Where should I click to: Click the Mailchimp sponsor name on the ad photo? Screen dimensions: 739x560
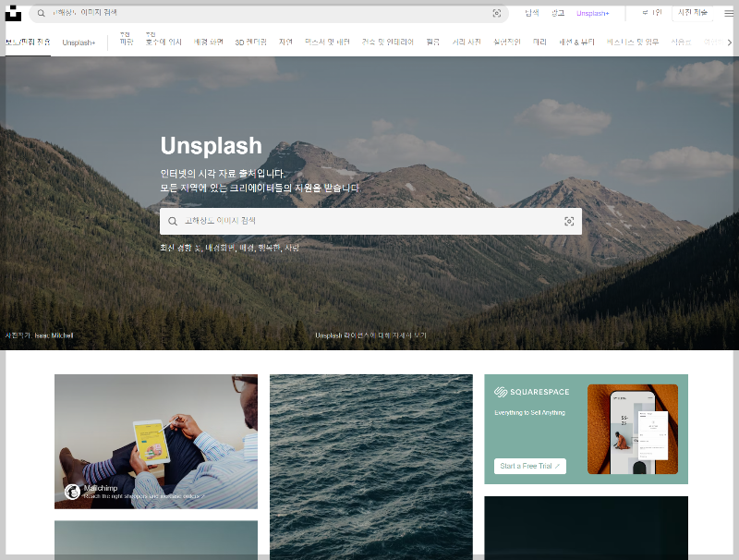(x=101, y=488)
